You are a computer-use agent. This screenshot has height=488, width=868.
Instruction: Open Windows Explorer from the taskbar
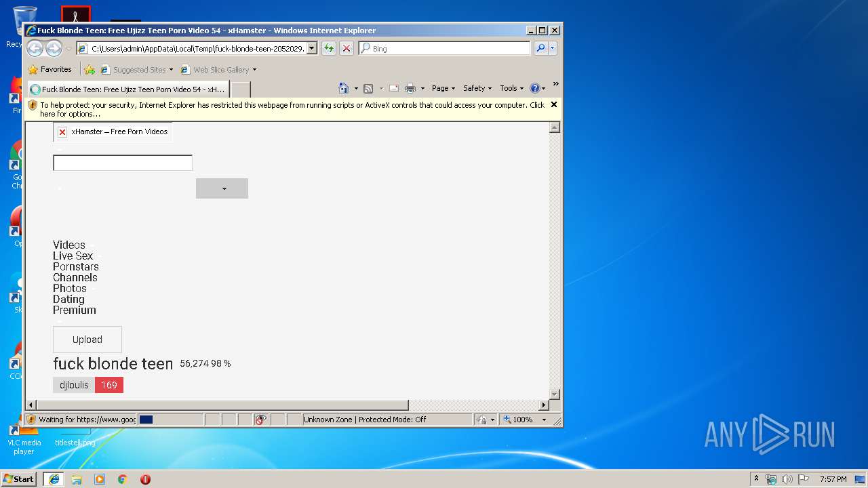click(x=77, y=479)
